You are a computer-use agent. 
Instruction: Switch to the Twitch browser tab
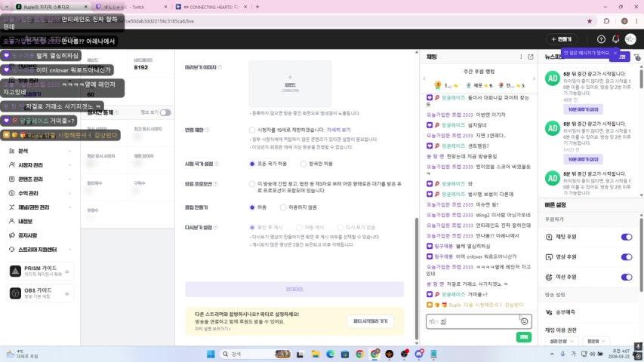pos(131,7)
